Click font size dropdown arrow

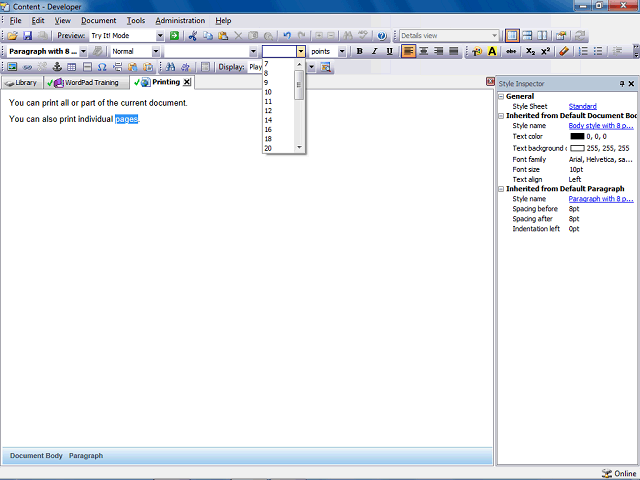300,51
